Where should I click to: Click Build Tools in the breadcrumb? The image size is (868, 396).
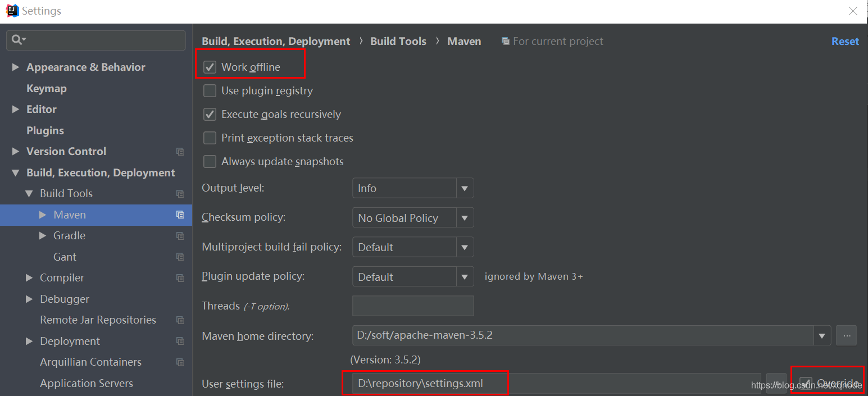coord(398,42)
